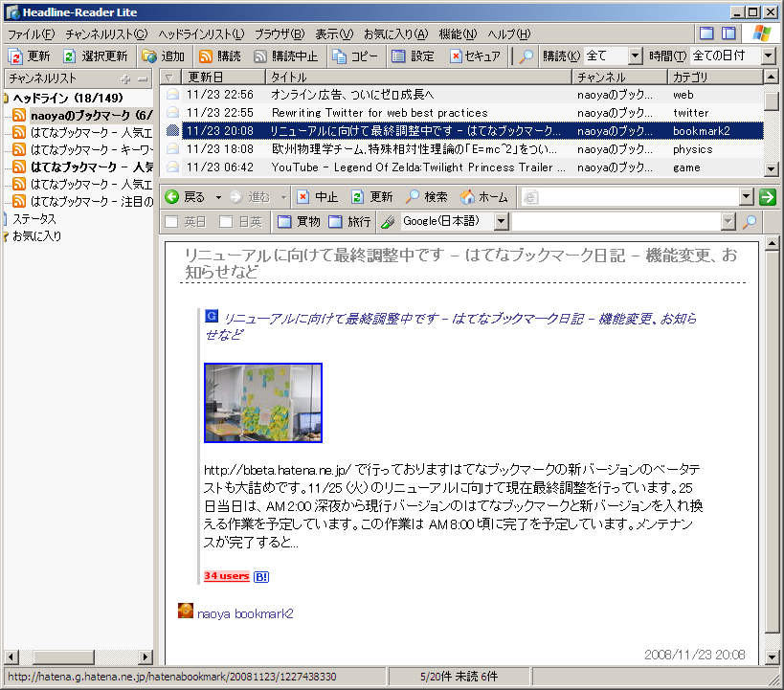Image resolution: width=784 pixels, height=690 pixels.
Task: Click the セキュア security icon
Action: coord(456,56)
